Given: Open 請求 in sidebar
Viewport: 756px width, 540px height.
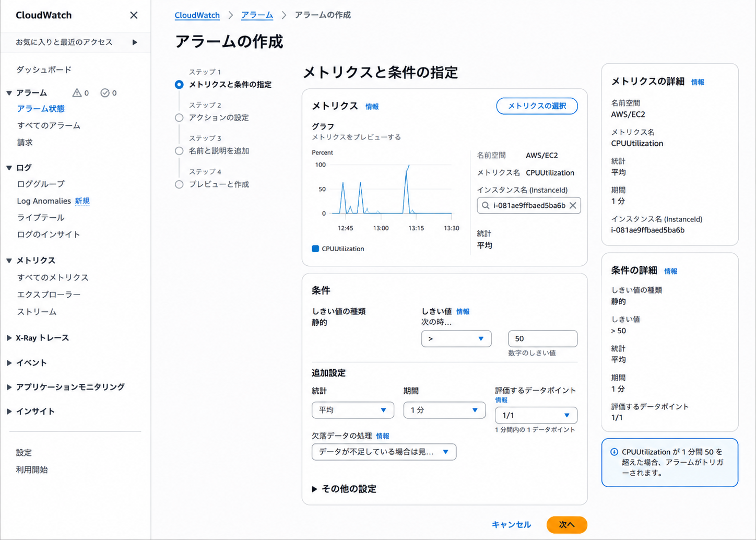Looking at the screenshot, I should pos(25,142).
